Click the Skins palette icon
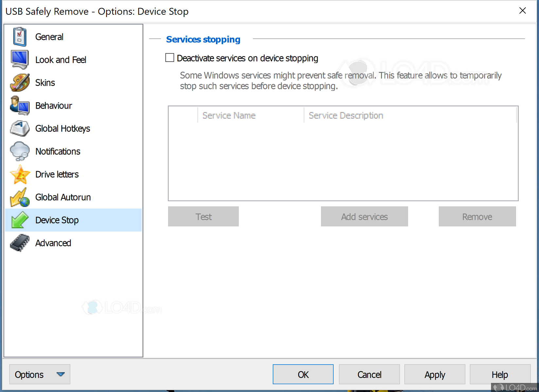539x392 pixels. [x=20, y=82]
